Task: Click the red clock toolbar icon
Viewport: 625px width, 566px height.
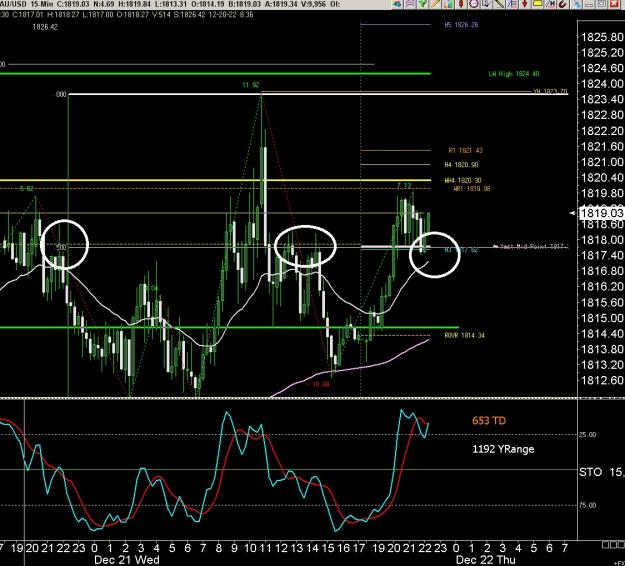Action: 474,4
